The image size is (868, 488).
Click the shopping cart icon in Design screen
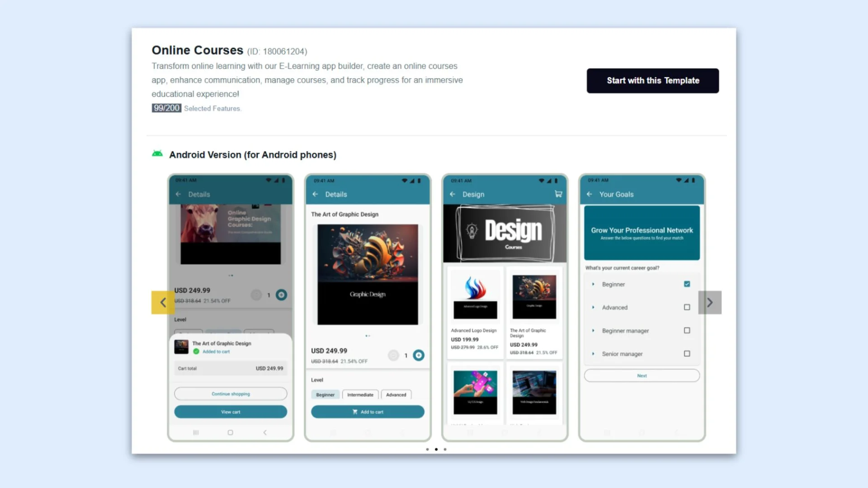coord(558,194)
